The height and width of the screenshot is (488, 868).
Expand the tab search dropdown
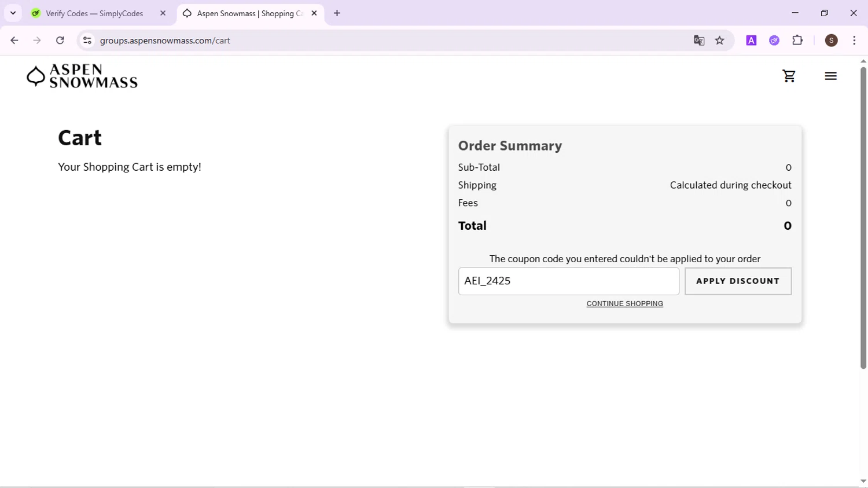click(13, 13)
